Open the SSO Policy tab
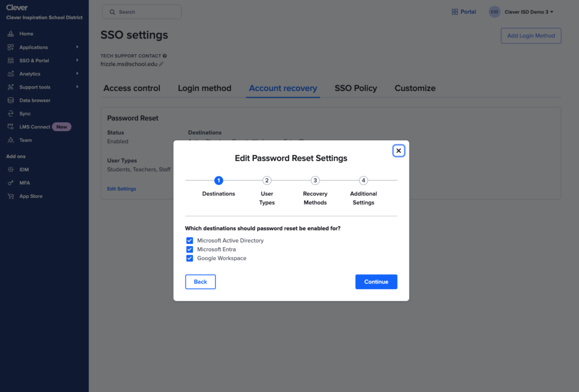The height and width of the screenshot is (392, 579). click(x=356, y=88)
